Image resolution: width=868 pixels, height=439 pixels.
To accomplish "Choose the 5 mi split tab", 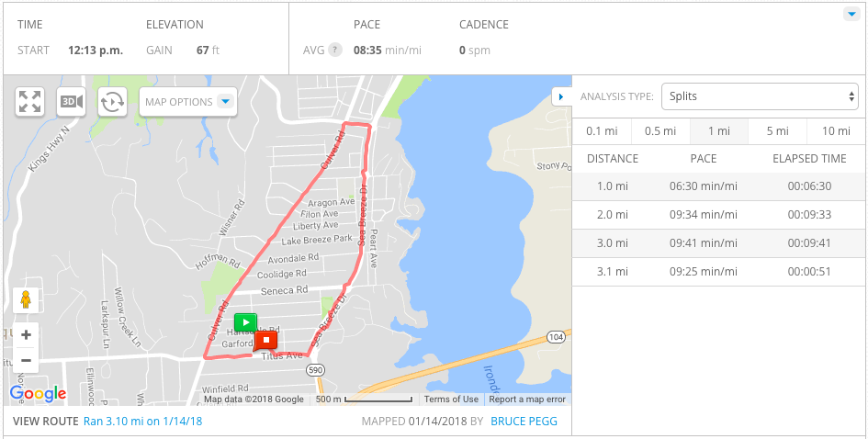I will 777,131.
